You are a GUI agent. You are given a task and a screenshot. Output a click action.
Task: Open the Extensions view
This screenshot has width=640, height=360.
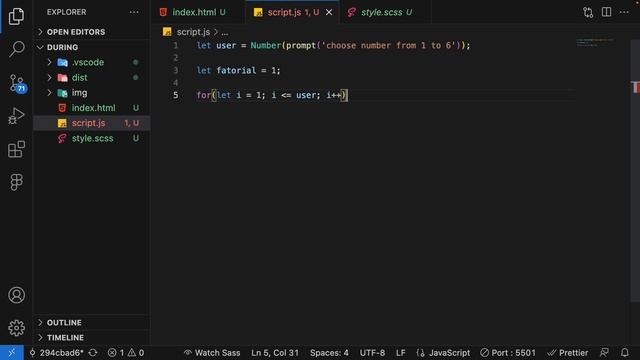pos(16,149)
